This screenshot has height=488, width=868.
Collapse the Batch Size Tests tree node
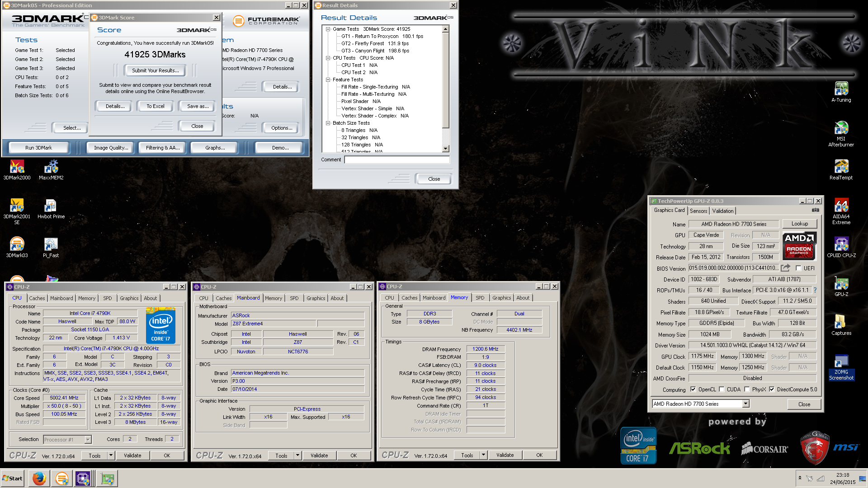[x=328, y=123]
